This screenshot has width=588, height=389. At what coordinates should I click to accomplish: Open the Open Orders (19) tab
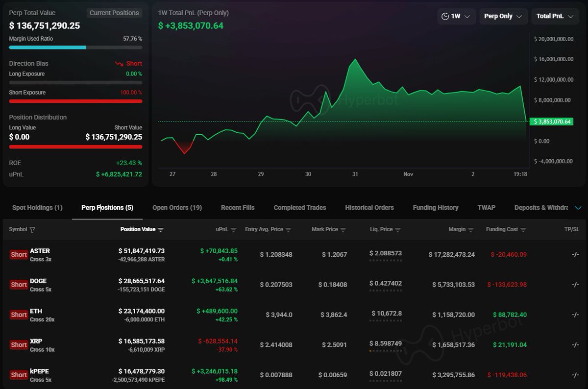177,208
